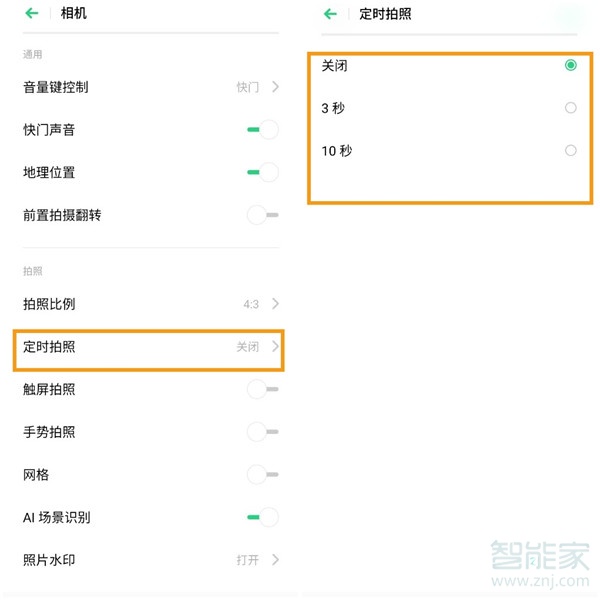The height and width of the screenshot is (600, 600).
Task: Open 音量键控制 chevron arrow
Action: click(x=275, y=87)
